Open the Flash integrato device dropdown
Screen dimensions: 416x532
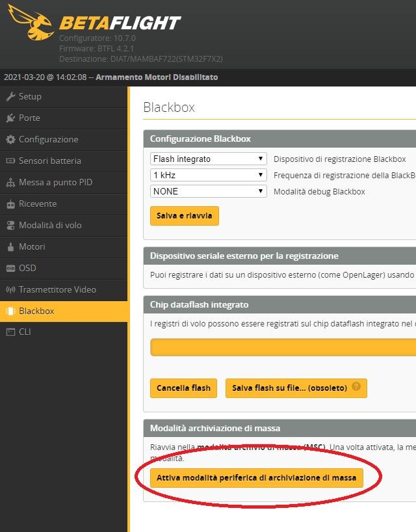click(208, 159)
